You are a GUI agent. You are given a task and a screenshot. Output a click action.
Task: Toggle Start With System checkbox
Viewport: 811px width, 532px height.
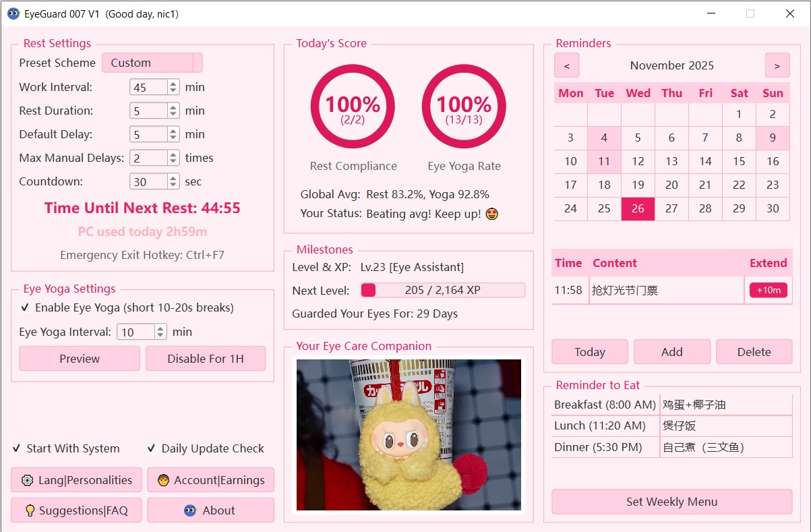[17, 448]
